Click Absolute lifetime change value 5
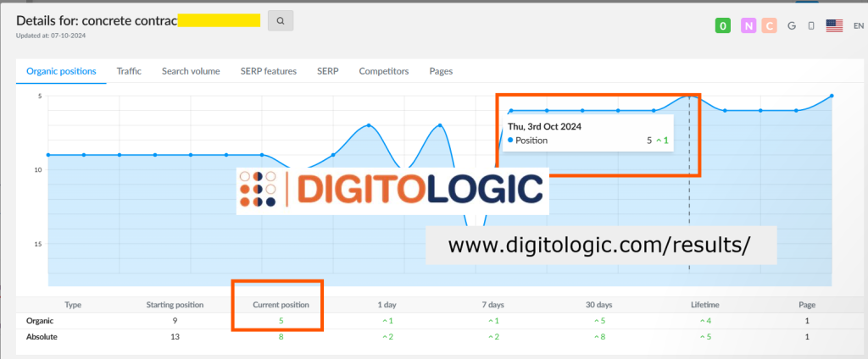This screenshot has width=868, height=359. pyautogui.click(x=704, y=336)
